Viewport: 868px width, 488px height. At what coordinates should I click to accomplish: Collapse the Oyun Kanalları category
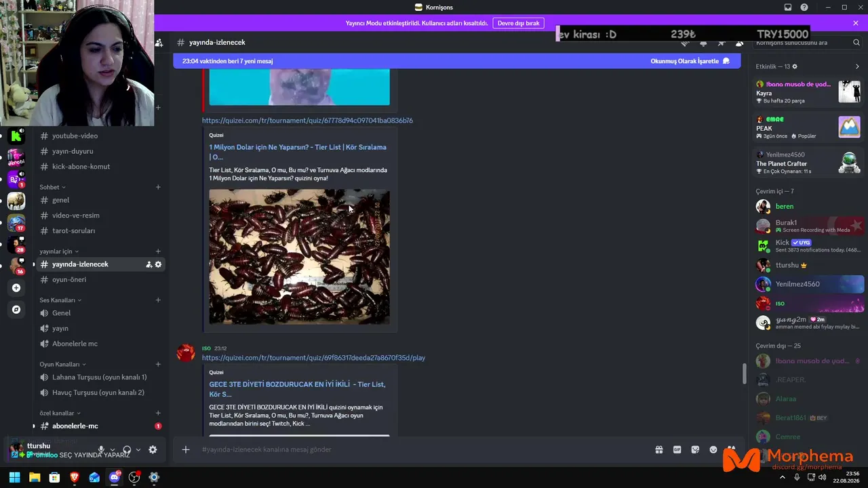[x=62, y=364]
